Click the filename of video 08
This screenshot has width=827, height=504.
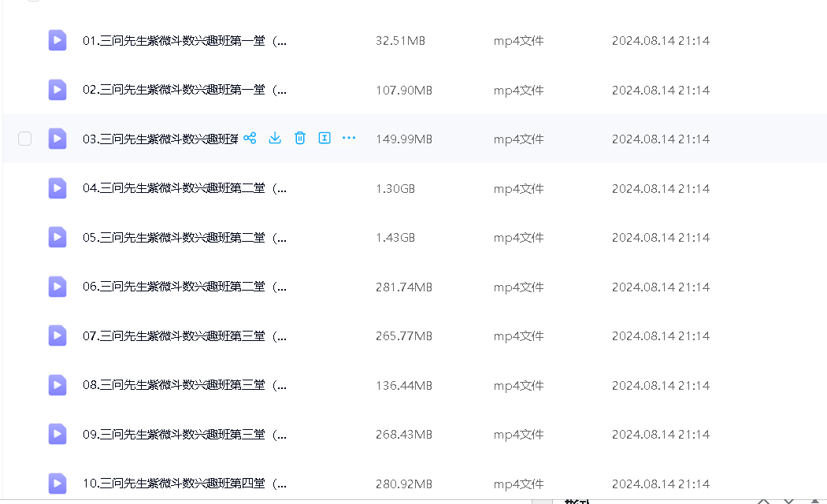(184, 386)
